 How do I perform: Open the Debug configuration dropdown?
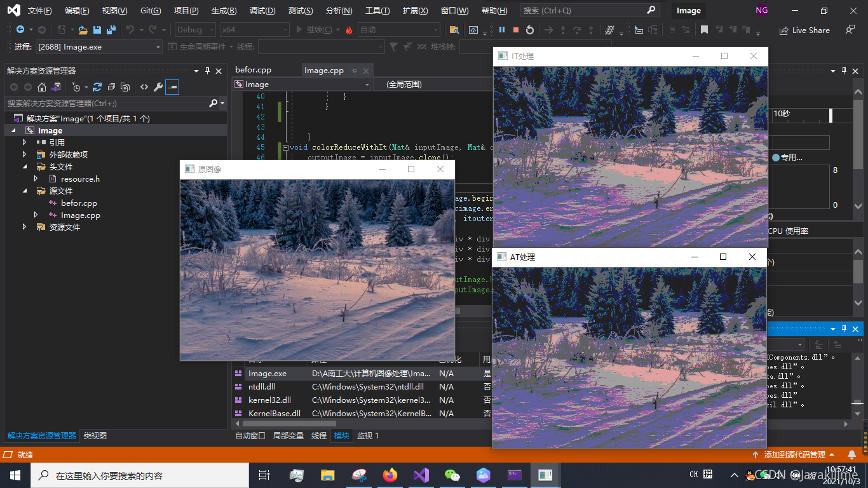pyautogui.click(x=196, y=30)
